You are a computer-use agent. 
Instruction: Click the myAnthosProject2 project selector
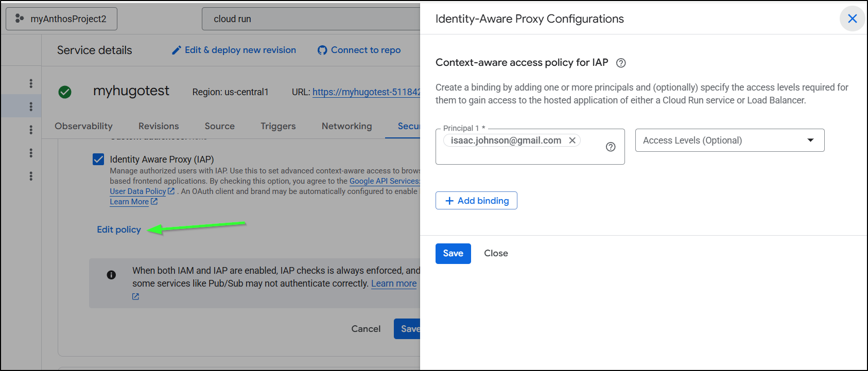(x=62, y=19)
